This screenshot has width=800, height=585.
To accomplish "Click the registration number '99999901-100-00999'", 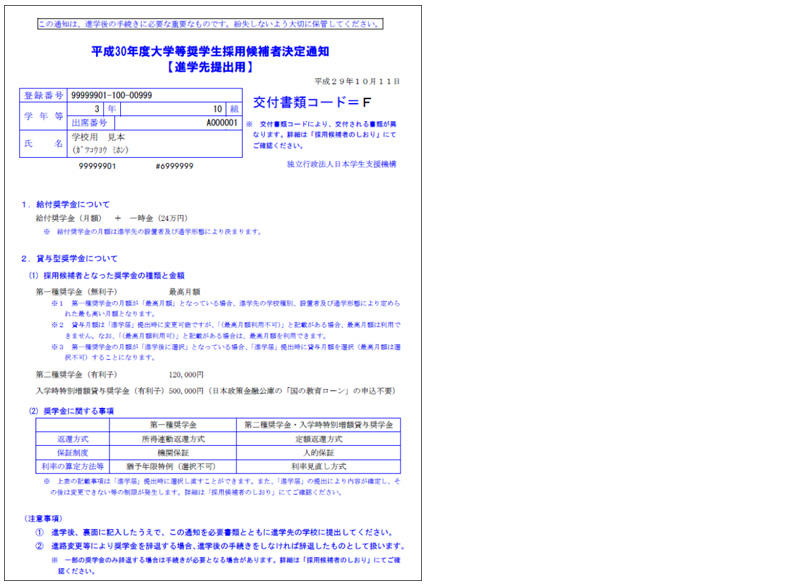I will click(111, 95).
